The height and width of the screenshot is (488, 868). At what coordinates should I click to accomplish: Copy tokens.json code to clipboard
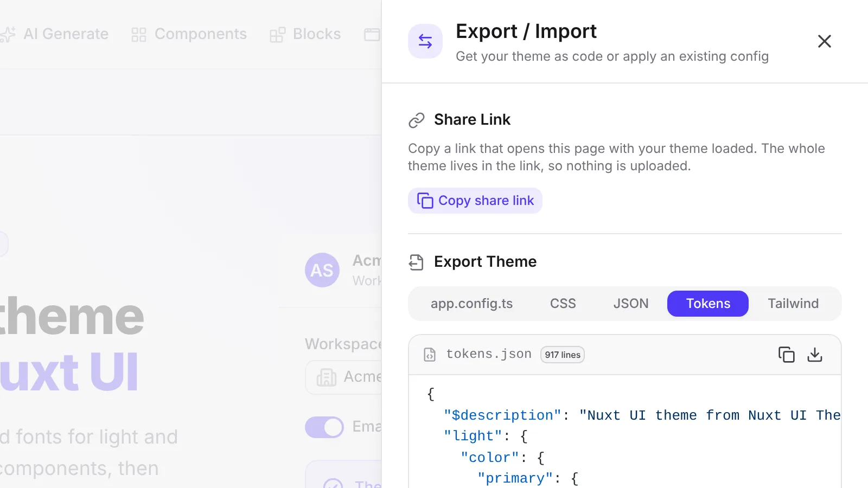[786, 355]
